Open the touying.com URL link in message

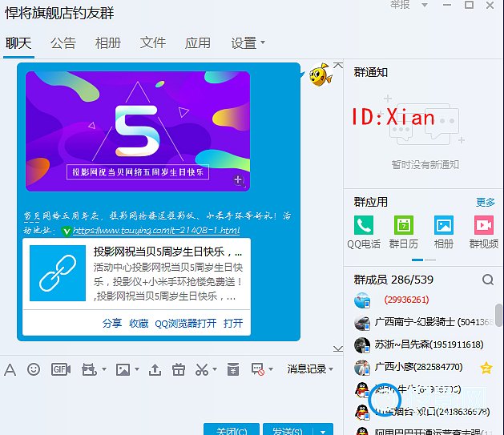pos(156,231)
